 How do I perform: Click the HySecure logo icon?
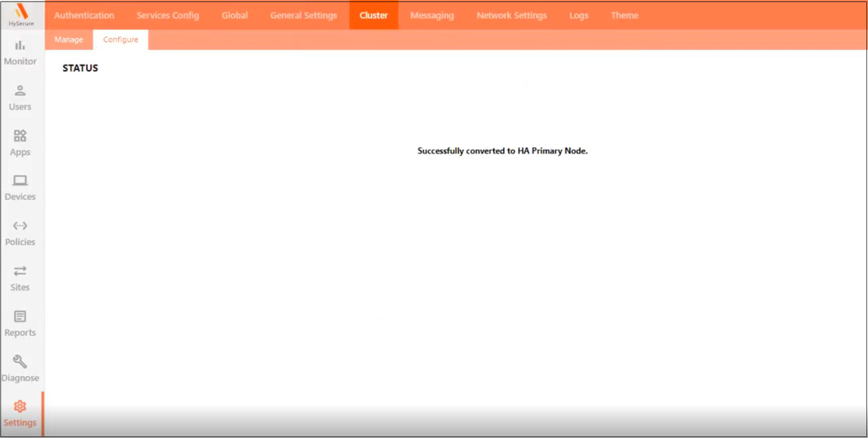(x=21, y=11)
